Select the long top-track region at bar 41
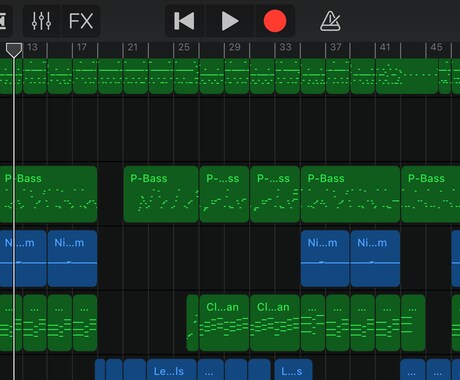Image resolution: width=460 pixels, height=380 pixels. point(407,76)
